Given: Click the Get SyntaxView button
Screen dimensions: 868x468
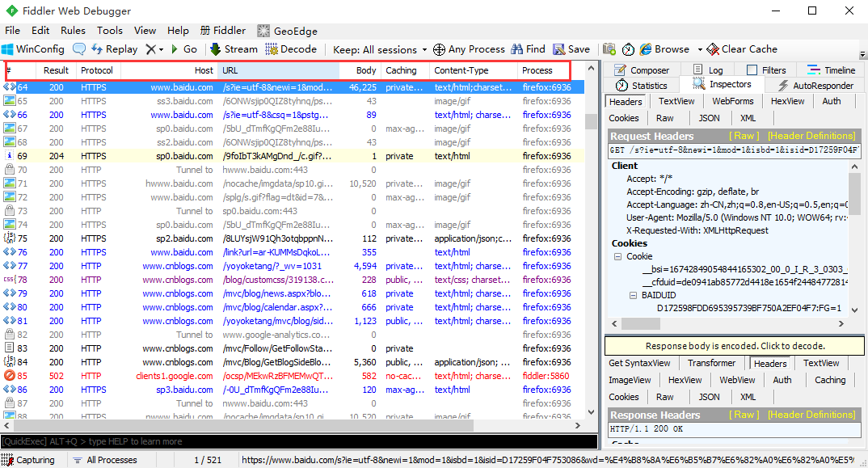Looking at the screenshot, I should 640,363.
